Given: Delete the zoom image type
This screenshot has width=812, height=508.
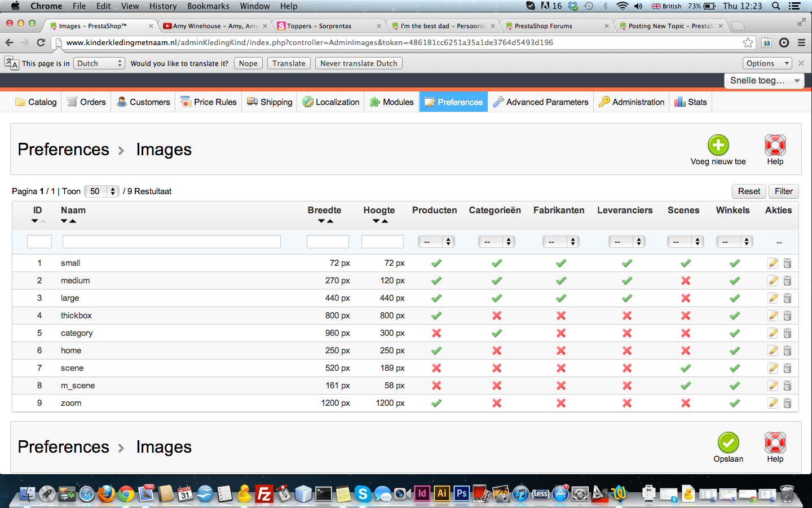Looking at the screenshot, I should [788, 403].
